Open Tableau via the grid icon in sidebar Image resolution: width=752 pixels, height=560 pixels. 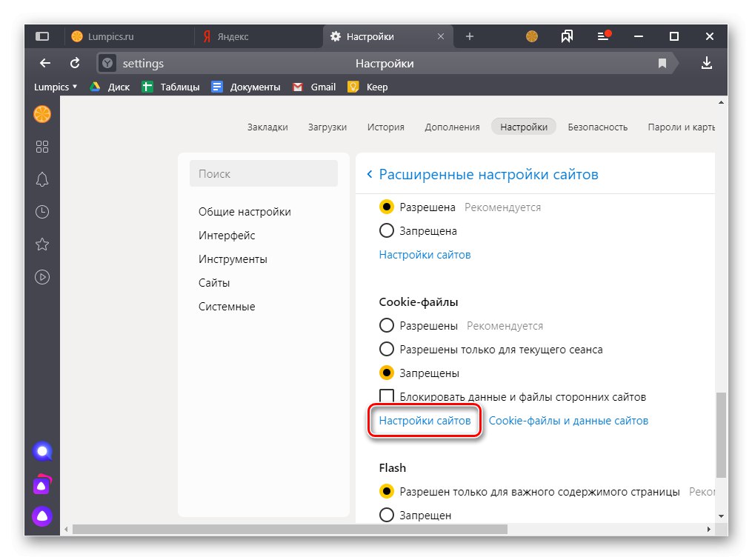coord(41,147)
